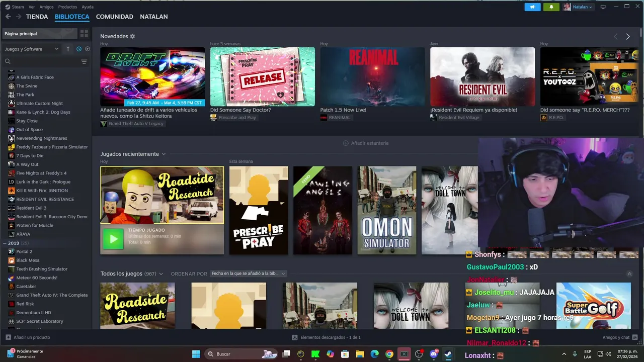The width and height of the screenshot is (644, 362).
Task: Open the Steam menu
Action: pos(18,7)
